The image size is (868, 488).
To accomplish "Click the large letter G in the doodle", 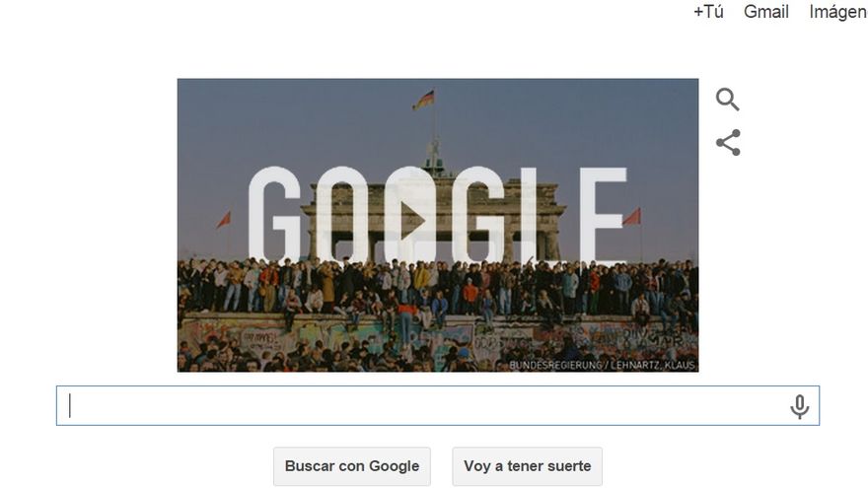I will pyautogui.click(x=275, y=214).
